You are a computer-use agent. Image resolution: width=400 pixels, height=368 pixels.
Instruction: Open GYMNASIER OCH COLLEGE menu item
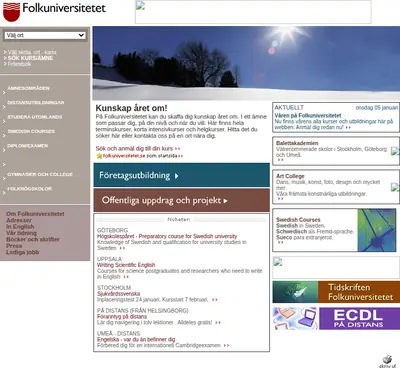pyautogui.click(x=40, y=174)
